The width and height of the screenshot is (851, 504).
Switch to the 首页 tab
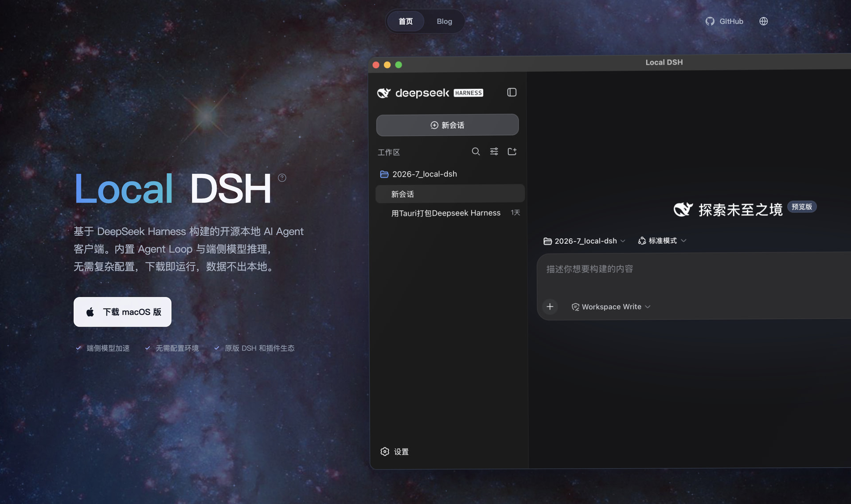(406, 21)
